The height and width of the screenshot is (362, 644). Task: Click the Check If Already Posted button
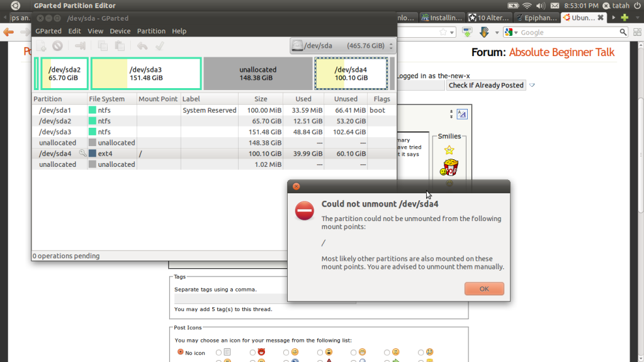click(486, 85)
